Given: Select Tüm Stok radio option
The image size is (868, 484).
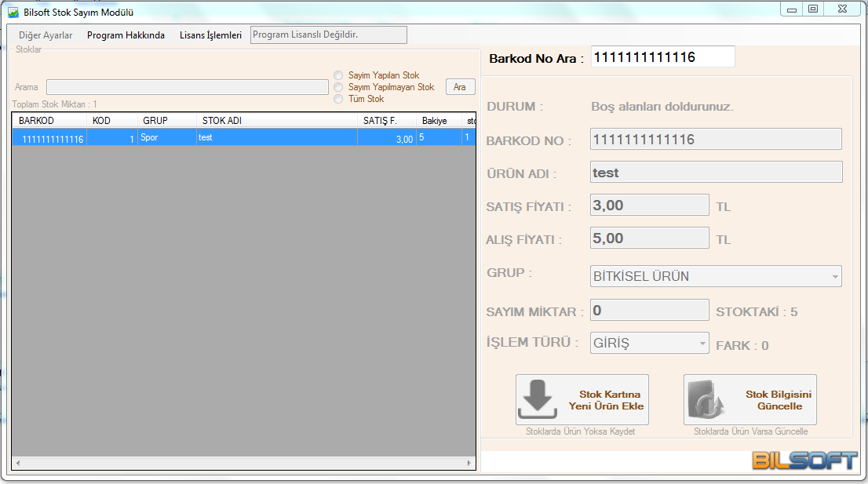Looking at the screenshot, I should pos(338,99).
